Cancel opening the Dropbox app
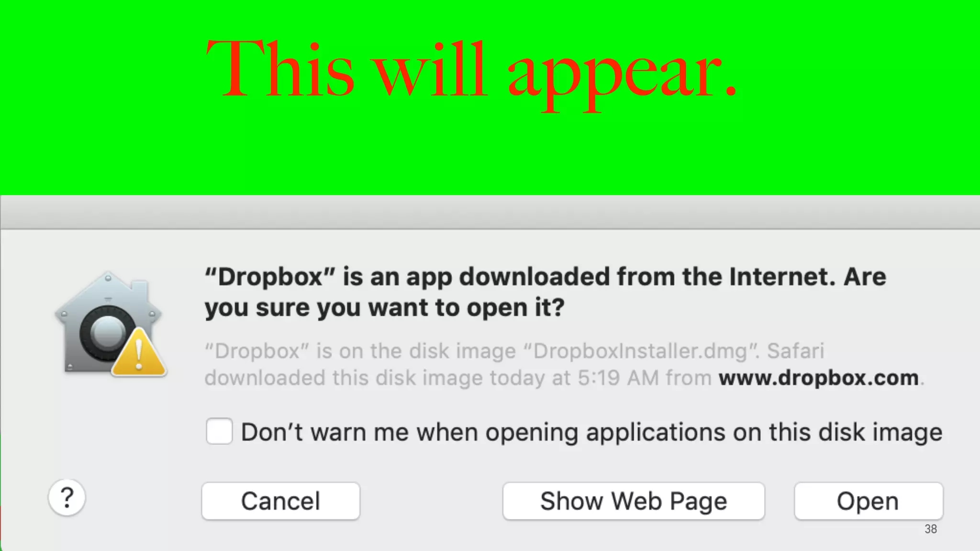This screenshot has height=551, width=980. click(x=281, y=501)
